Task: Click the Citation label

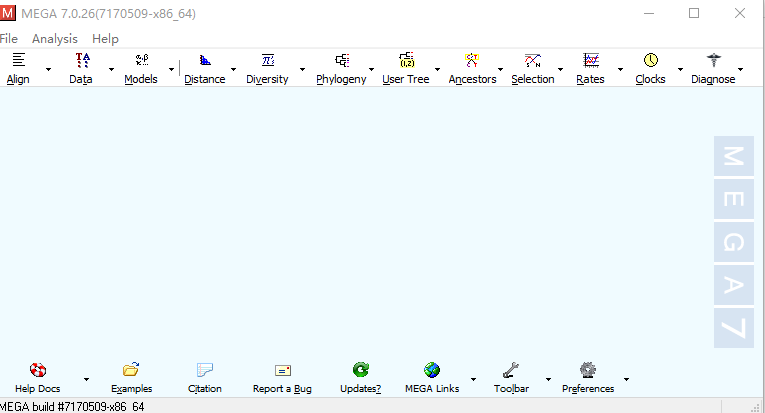Action: tap(205, 389)
